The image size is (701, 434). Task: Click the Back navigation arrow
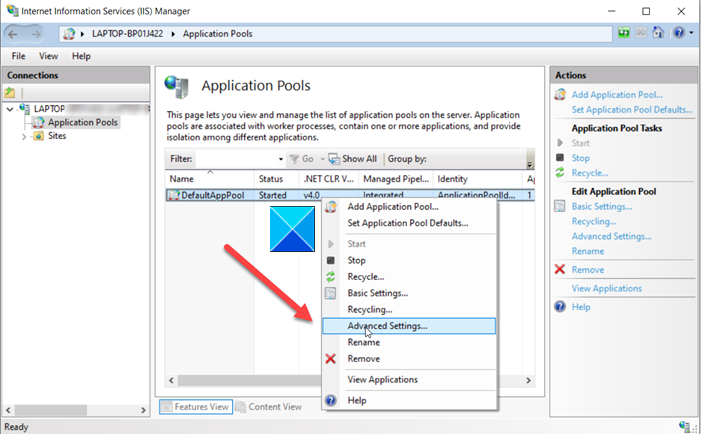tap(13, 34)
